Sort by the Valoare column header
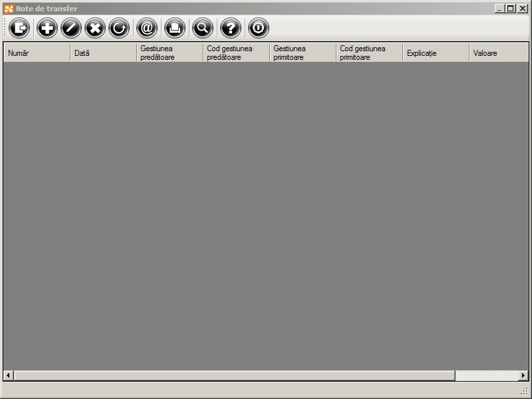The height and width of the screenshot is (399, 532). click(x=499, y=53)
